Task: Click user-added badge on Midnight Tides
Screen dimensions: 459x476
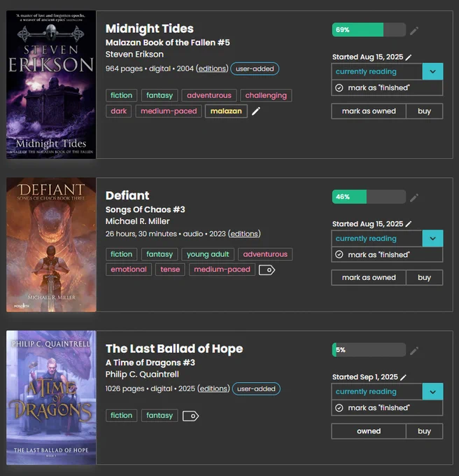Action: [255, 69]
